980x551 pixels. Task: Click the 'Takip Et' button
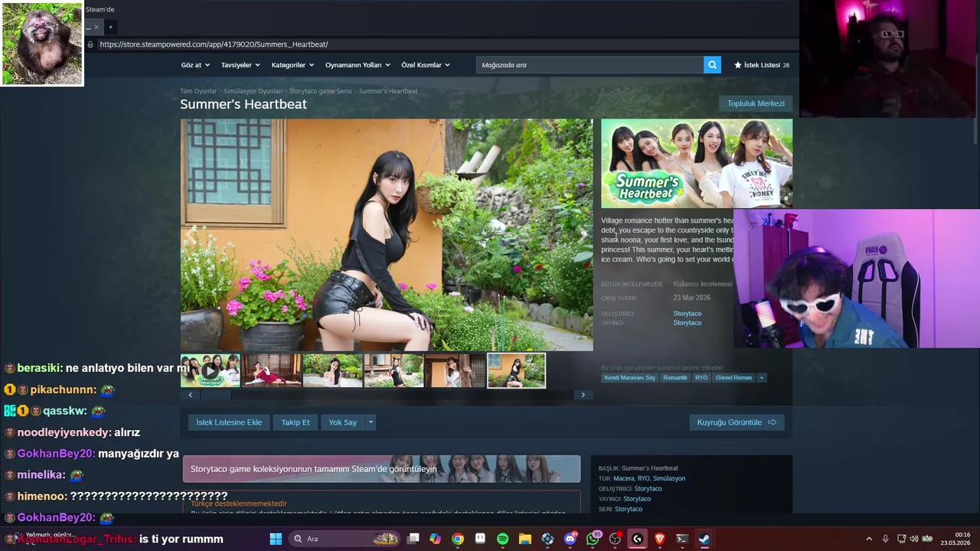[296, 422]
